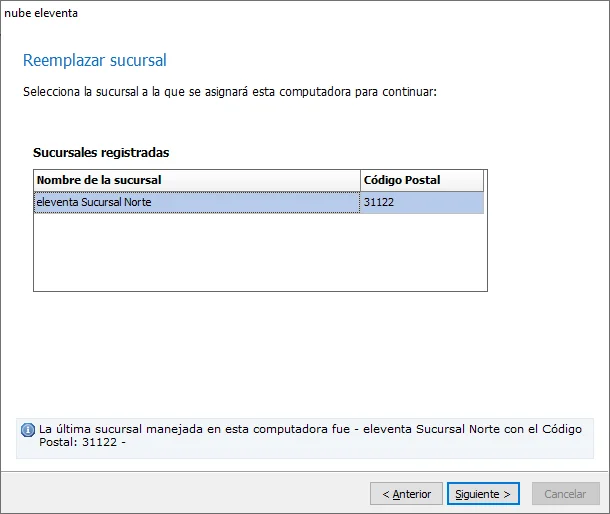Click the Sucursales registradas label
610x514 pixels.
[101, 153]
